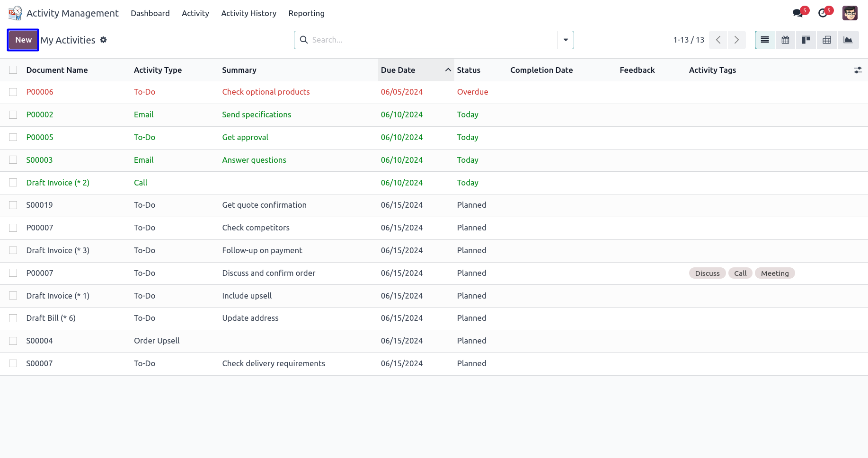Tick the checkbox for P00006 row

point(13,92)
